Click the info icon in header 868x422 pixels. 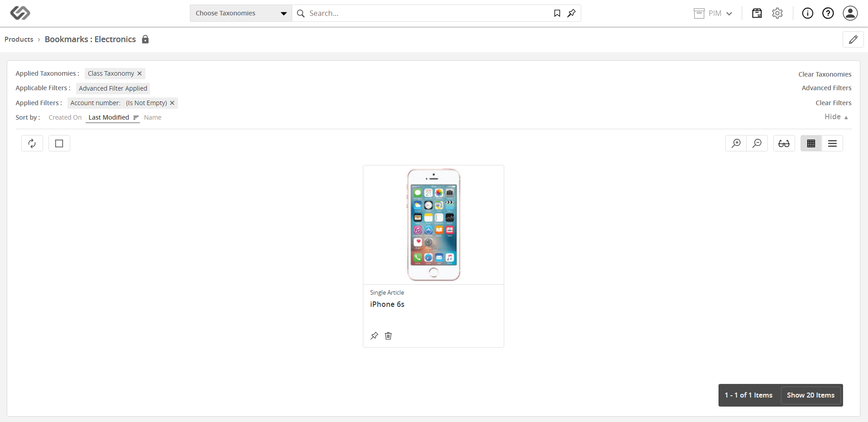pos(808,13)
